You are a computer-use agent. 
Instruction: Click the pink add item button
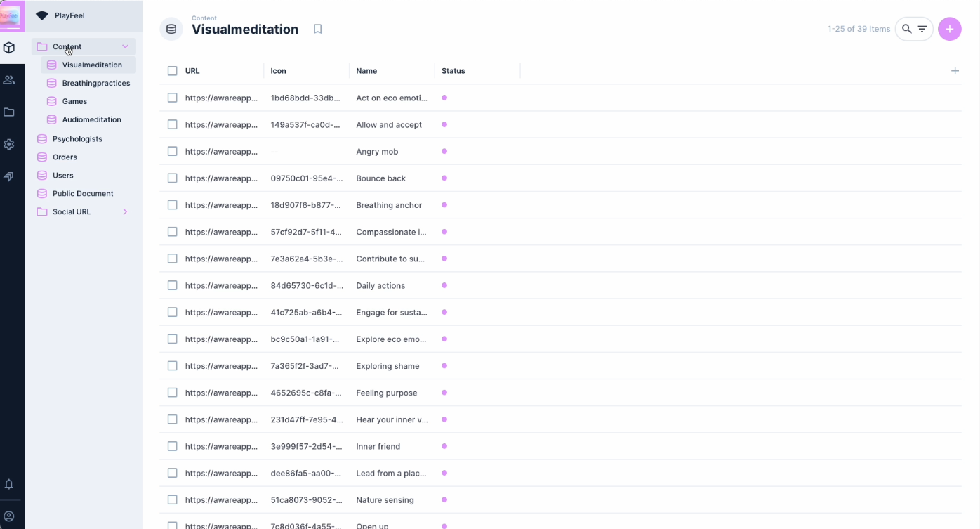949,29
